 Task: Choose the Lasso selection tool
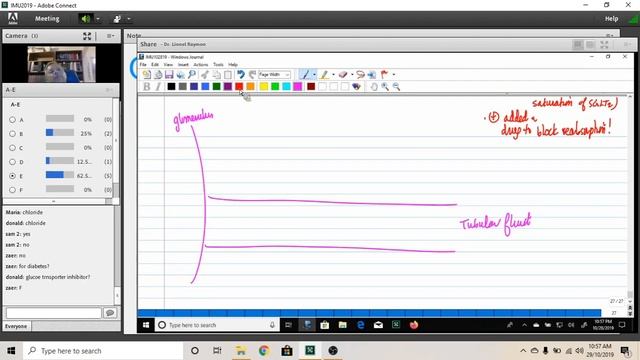click(360, 74)
